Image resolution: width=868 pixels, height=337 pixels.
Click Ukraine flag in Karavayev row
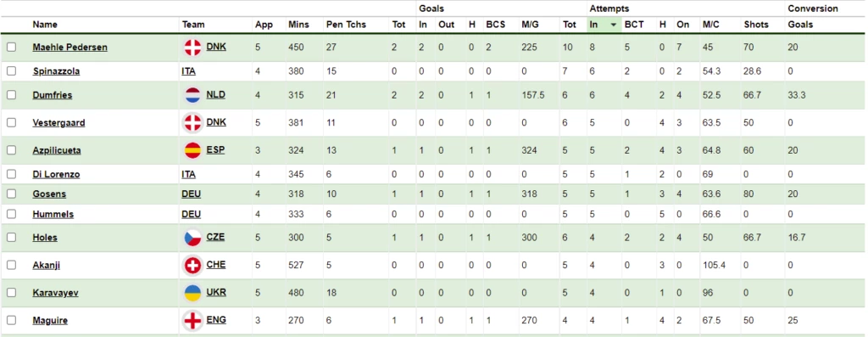click(x=192, y=293)
